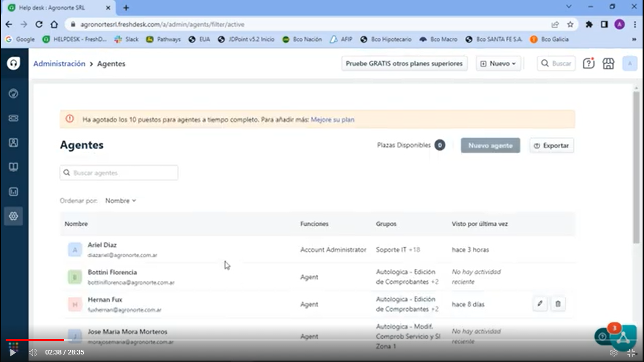Viewport: 644px width, 362px height.
Task: Reload the page with the refresh icon
Action: [x=39, y=24]
